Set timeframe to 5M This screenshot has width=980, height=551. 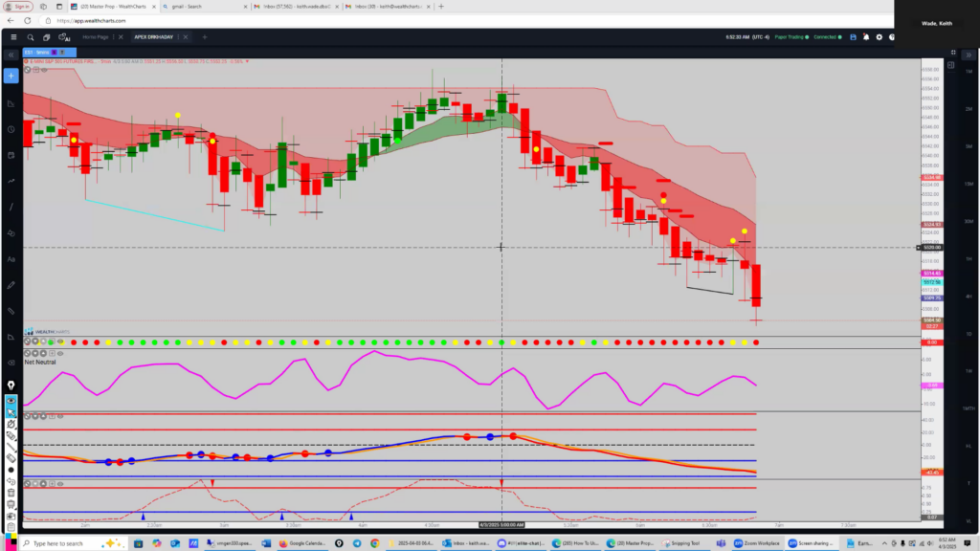969,146
